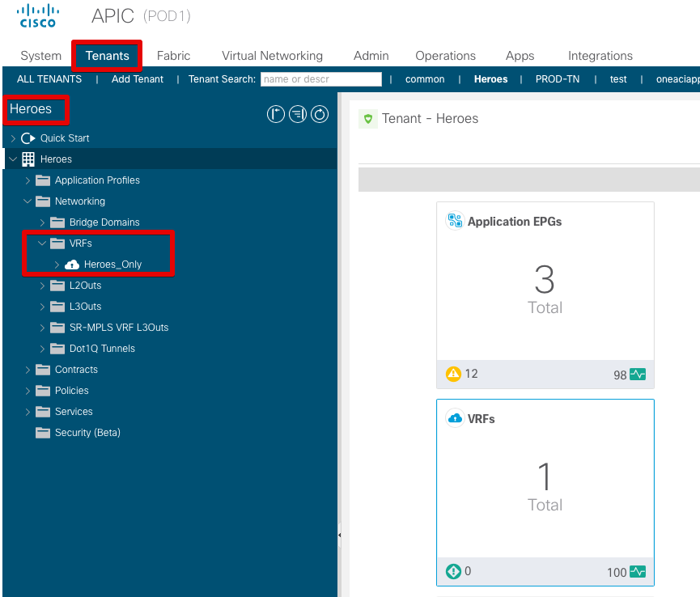This screenshot has height=597, width=700.
Task: Click the Application Profiles folder icon
Action: pos(43,180)
